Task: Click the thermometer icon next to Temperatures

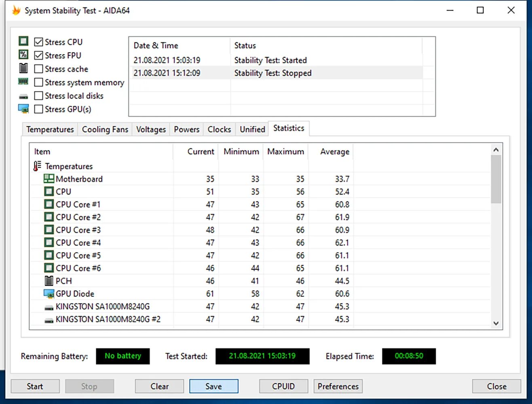Action: click(x=37, y=166)
